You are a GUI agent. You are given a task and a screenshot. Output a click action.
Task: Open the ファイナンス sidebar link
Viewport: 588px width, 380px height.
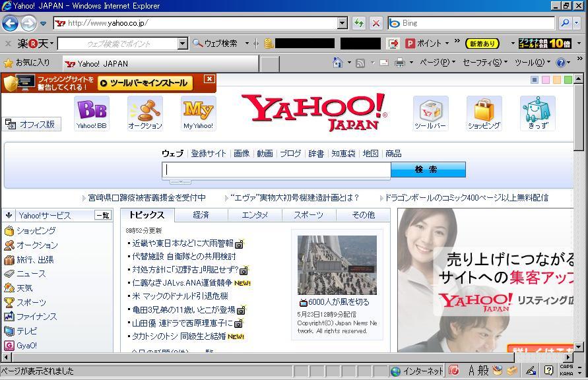click(37, 317)
